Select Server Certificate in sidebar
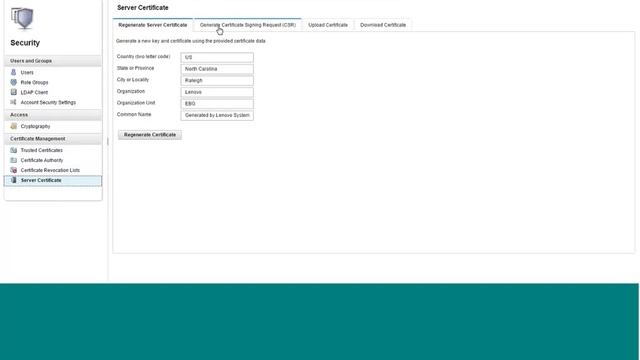 pos(53,180)
